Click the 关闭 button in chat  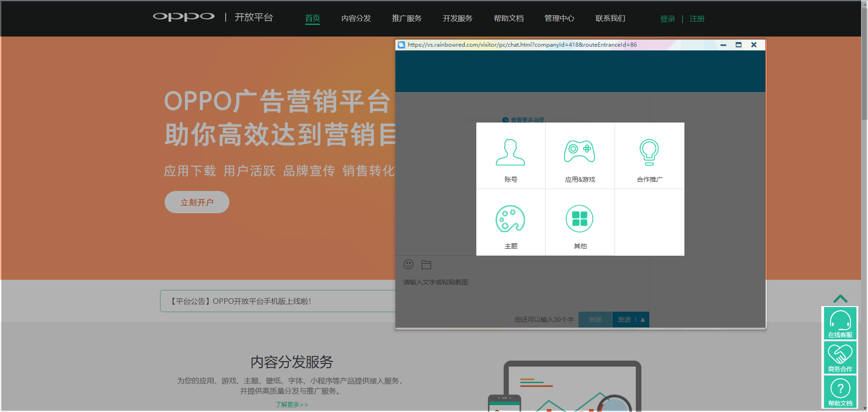[x=595, y=320]
